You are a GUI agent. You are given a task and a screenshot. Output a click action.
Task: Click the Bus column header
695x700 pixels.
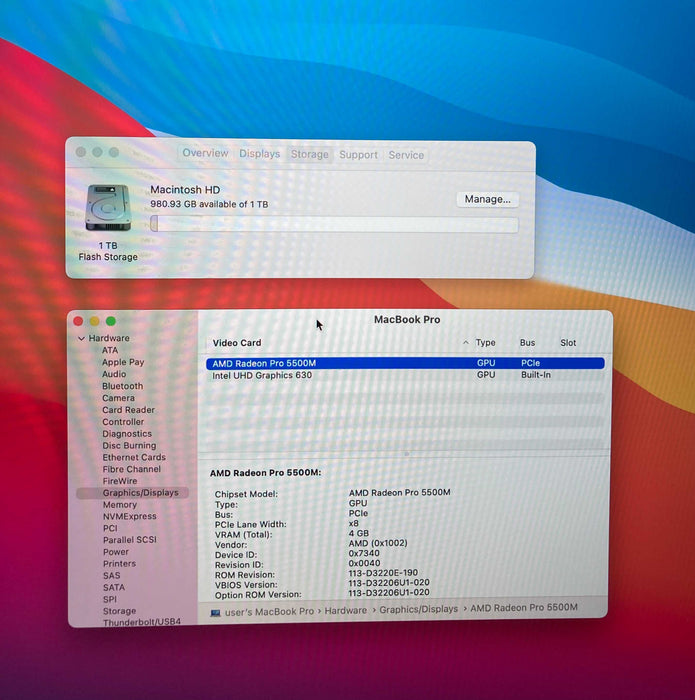tap(527, 342)
